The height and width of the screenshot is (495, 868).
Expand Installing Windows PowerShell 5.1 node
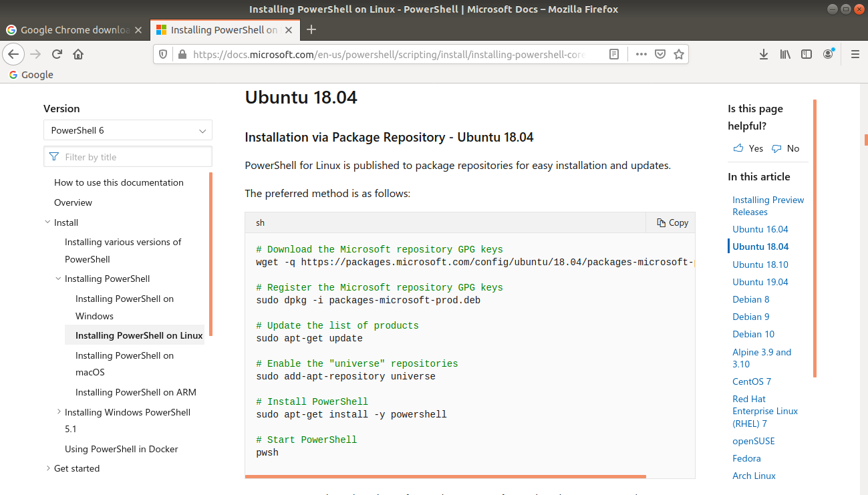pyautogui.click(x=58, y=412)
